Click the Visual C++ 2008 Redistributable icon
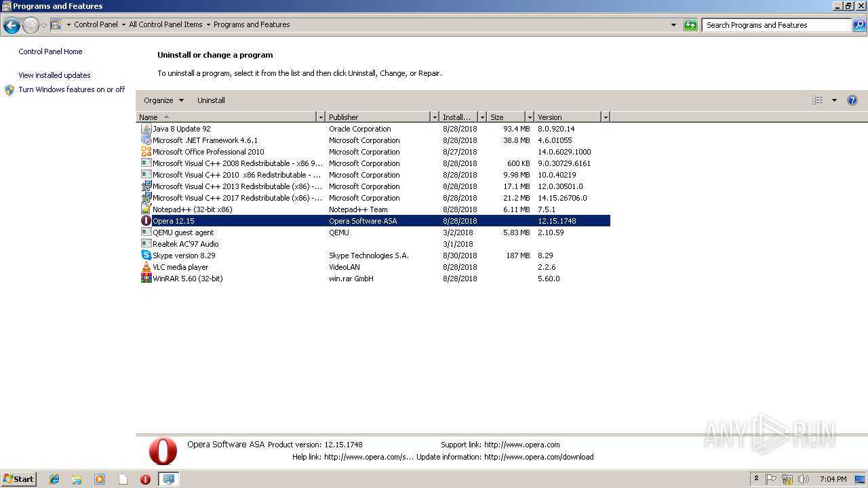 [146, 163]
